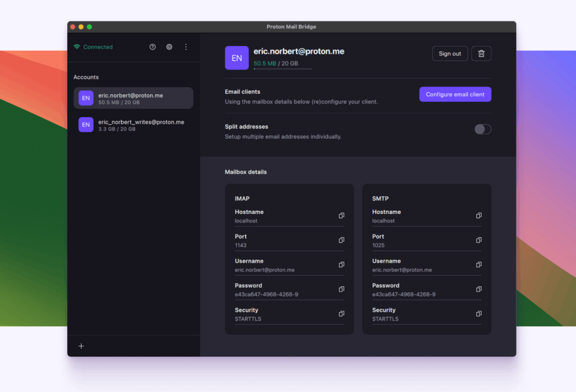Click the IMAP username value eric.norbert@proton.me

point(264,270)
